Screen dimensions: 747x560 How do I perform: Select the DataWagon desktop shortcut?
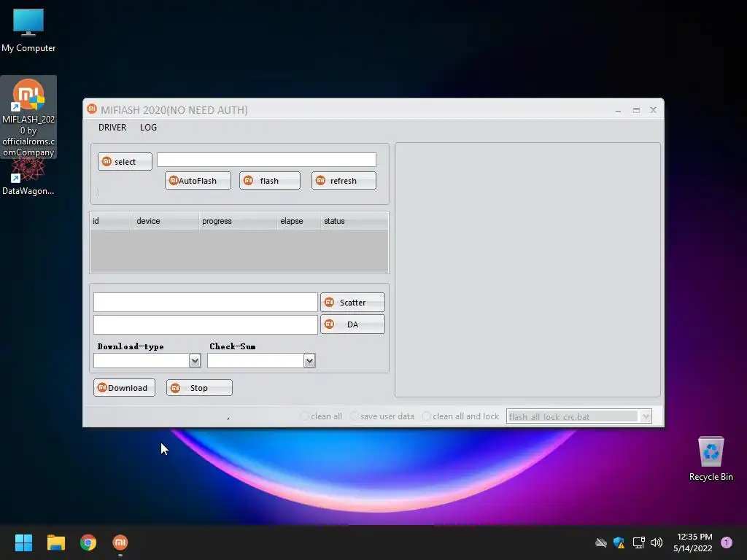[28, 177]
